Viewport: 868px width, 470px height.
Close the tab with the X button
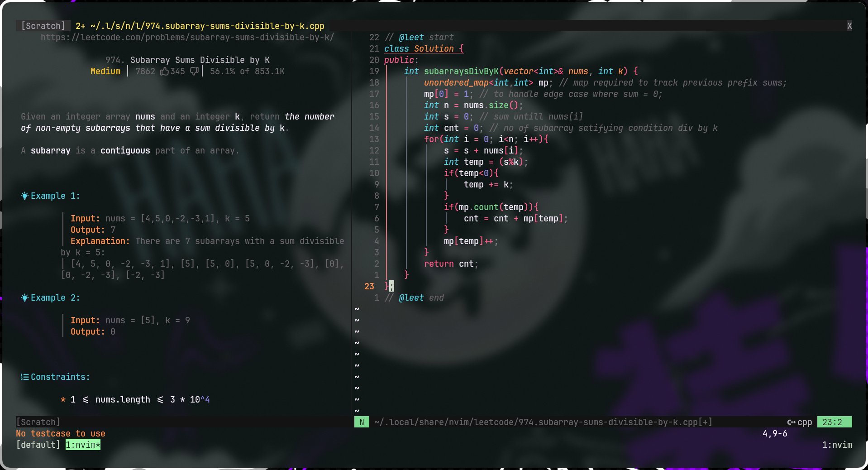pos(849,26)
